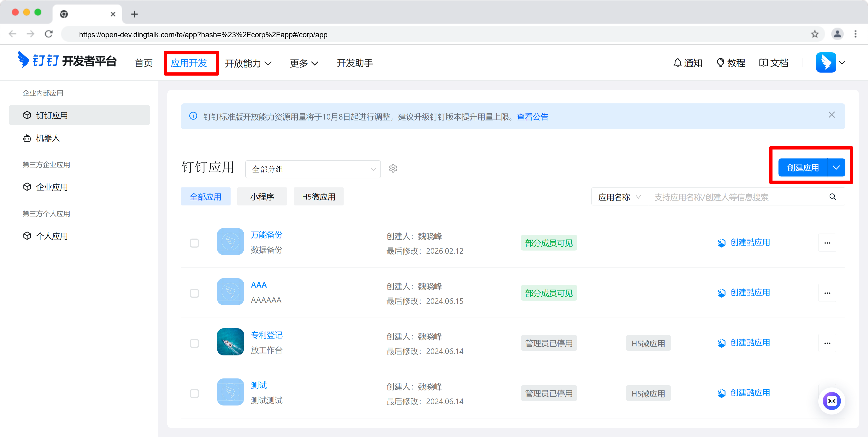Open the 应用名称 search type dropdown
The image size is (868, 437).
point(619,197)
